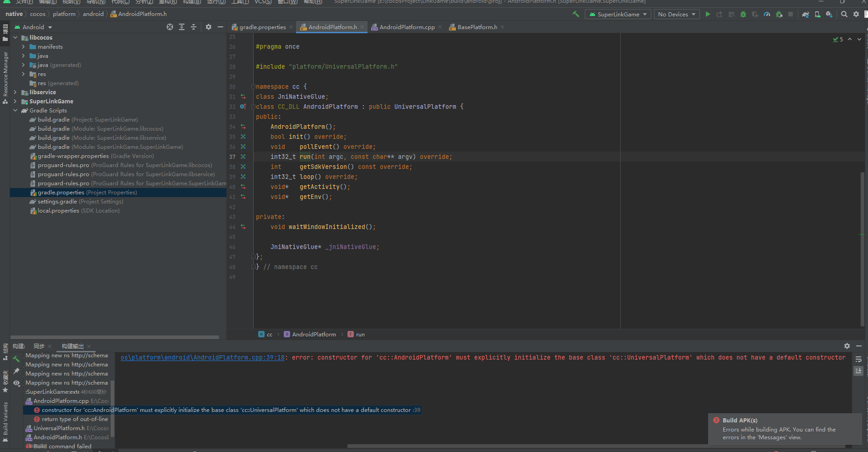Open the SuperLinkGame run configuration dropdown
Image resolution: width=868 pixels, height=452 pixels.
click(618, 14)
